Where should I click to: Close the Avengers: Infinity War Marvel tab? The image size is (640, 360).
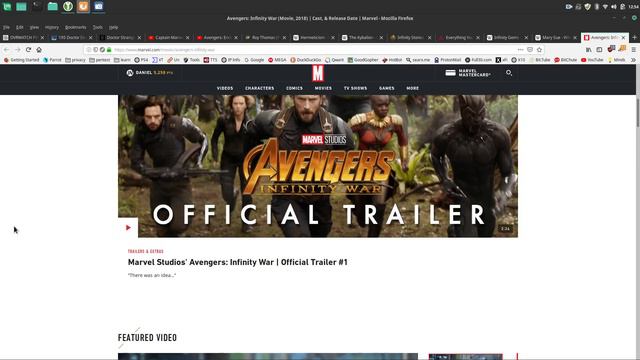tap(623, 37)
